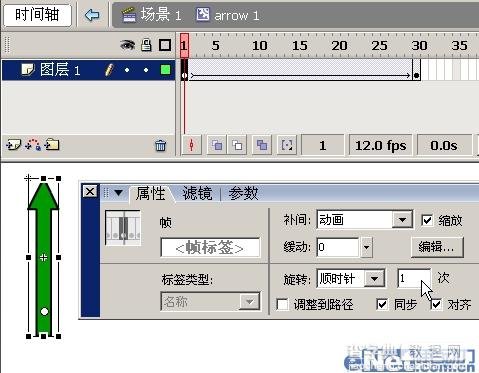Click rotation count field before 次
The image size is (479, 373).
[x=414, y=278]
